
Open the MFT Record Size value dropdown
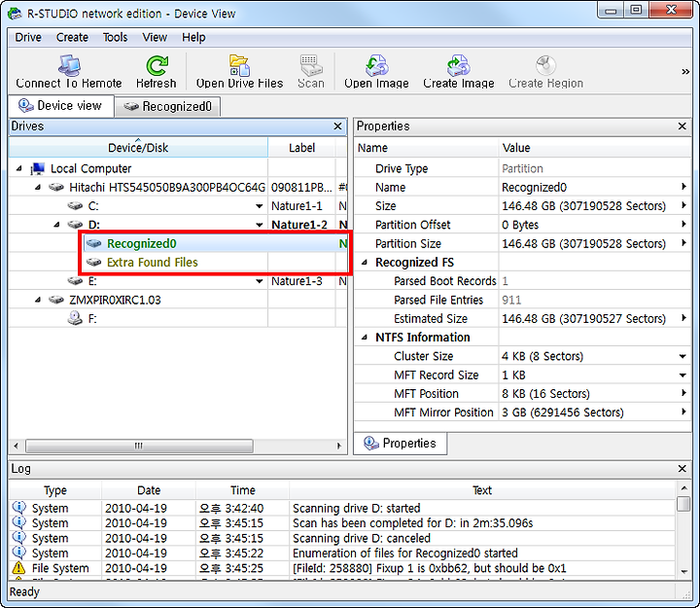[683, 375]
